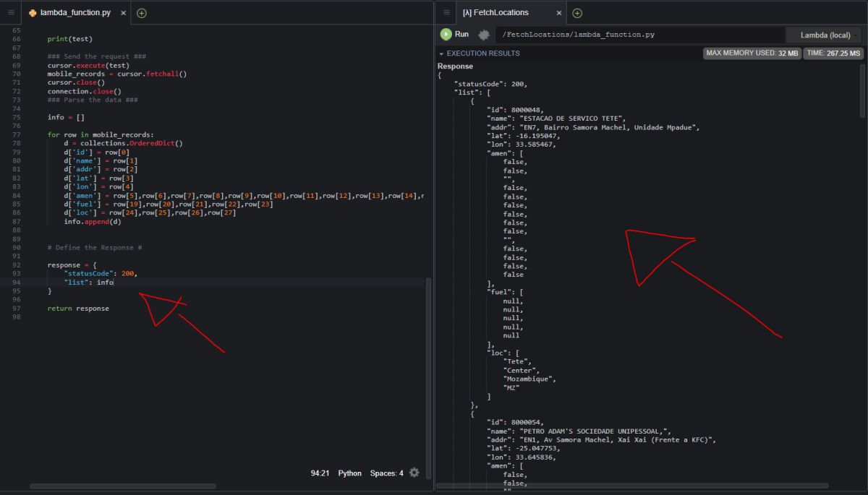Switch to the lambda_function.py tab
Viewport: 868px width, 495px height.
(x=76, y=13)
